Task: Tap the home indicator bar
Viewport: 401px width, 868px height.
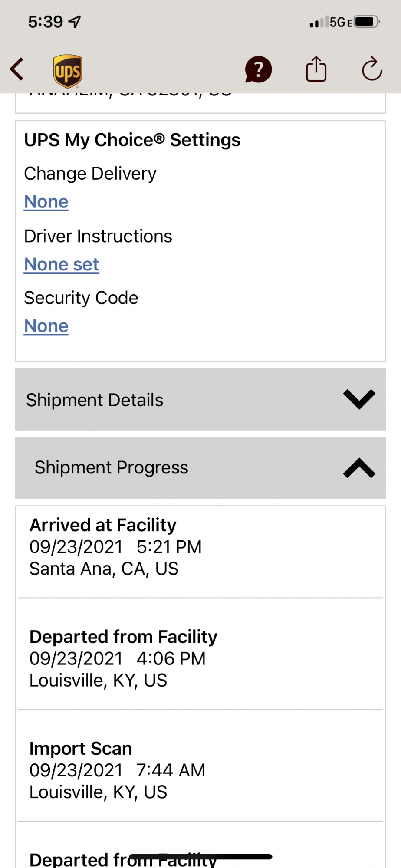Action: tap(200, 857)
